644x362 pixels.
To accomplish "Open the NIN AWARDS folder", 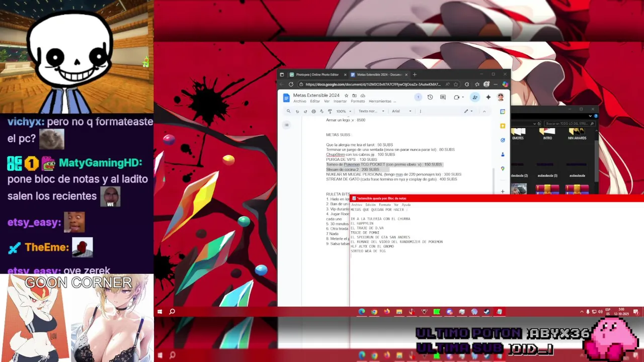I will pyautogui.click(x=577, y=133).
